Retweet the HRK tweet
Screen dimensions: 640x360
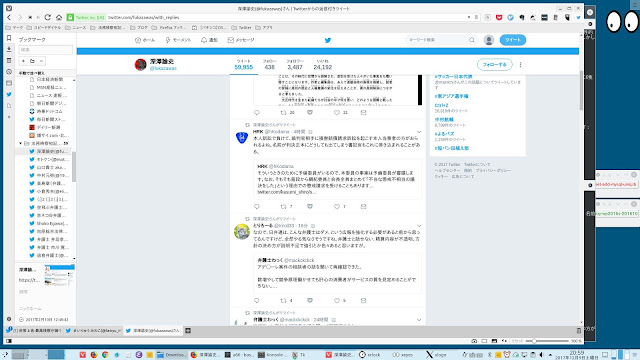coord(283,207)
